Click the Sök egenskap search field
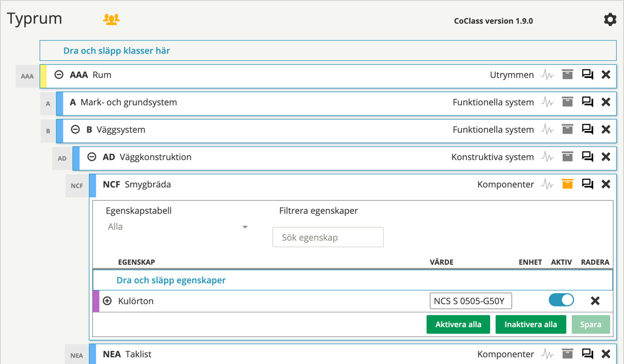624x364 pixels. coord(328,237)
